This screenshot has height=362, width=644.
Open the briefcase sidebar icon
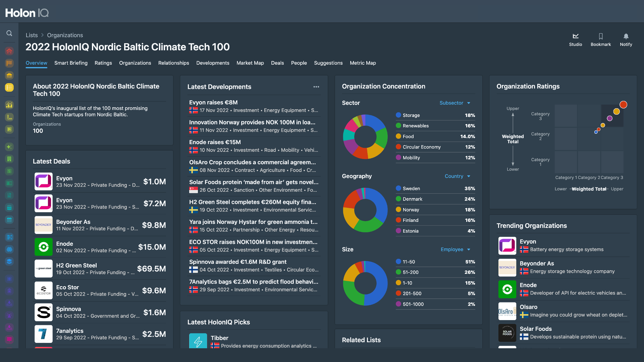click(x=9, y=75)
